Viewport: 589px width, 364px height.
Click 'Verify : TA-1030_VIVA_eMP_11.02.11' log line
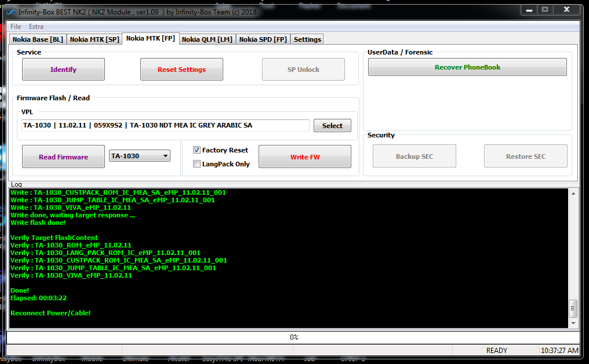(71, 275)
